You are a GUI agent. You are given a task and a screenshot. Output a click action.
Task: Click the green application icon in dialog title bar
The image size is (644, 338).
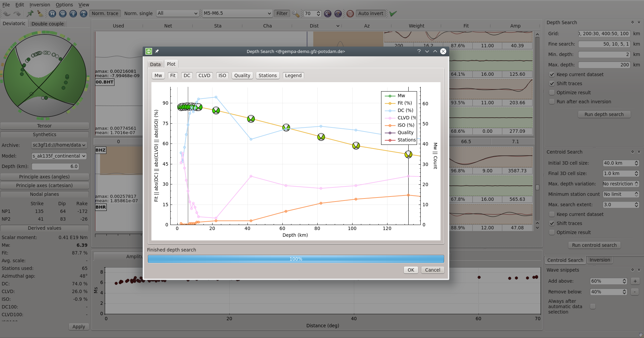[149, 51]
